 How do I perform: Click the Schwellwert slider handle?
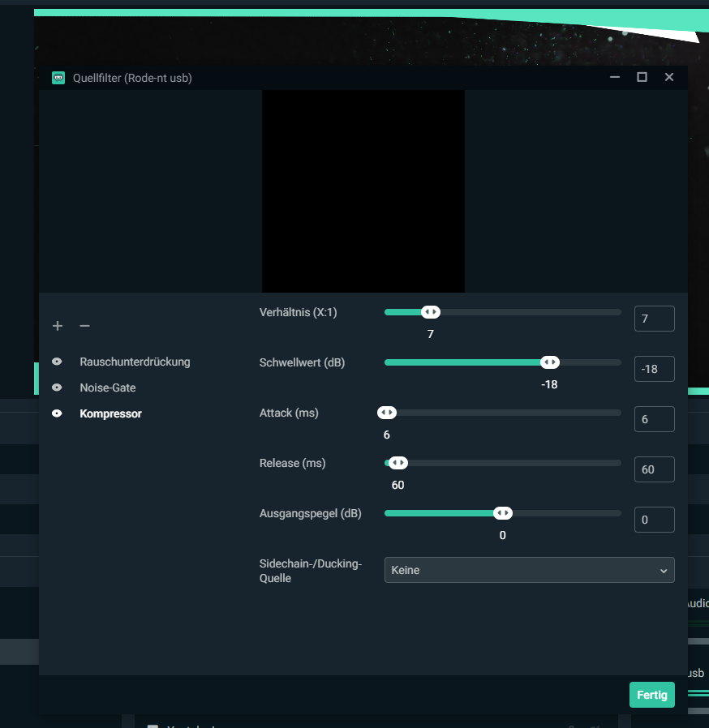(x=550, y=362)
